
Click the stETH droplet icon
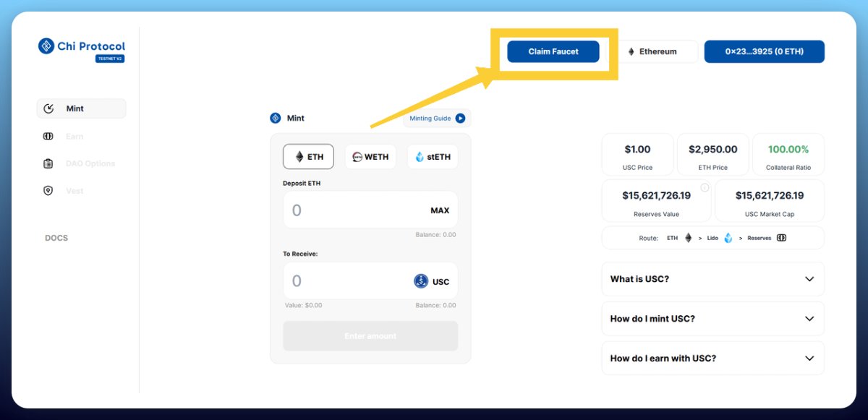click(420, 157)
